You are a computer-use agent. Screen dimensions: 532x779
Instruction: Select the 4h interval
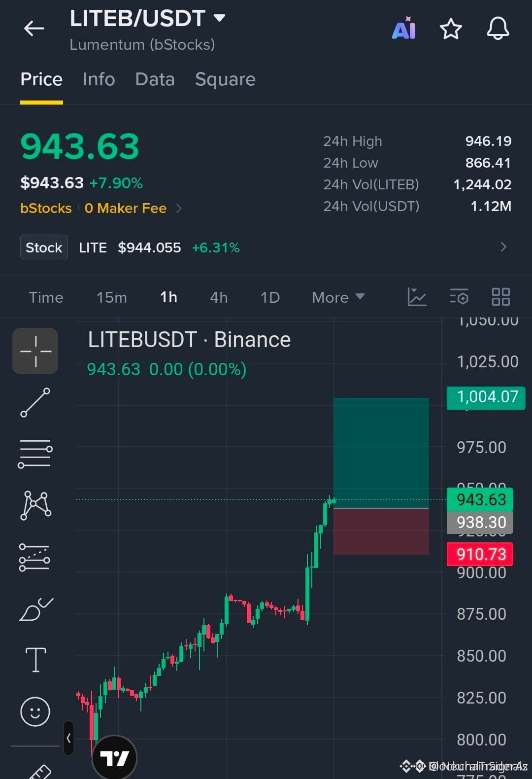(x=219, y=297)
